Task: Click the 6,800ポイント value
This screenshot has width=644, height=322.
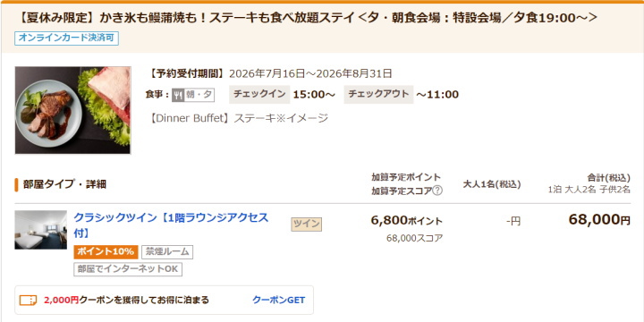Action: [x=407, y=221]
